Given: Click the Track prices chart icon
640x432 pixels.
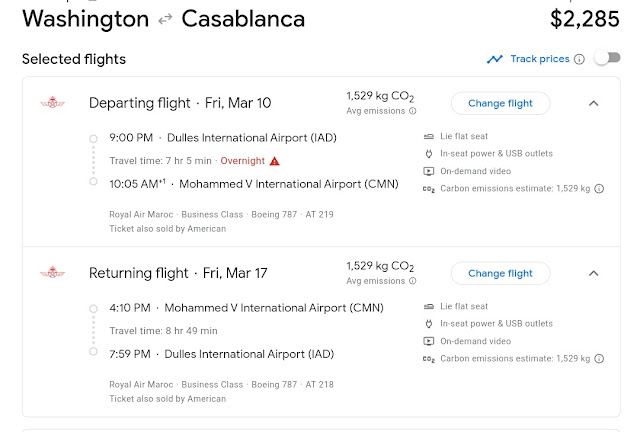Looking at the screenshot, I should 495,59.
